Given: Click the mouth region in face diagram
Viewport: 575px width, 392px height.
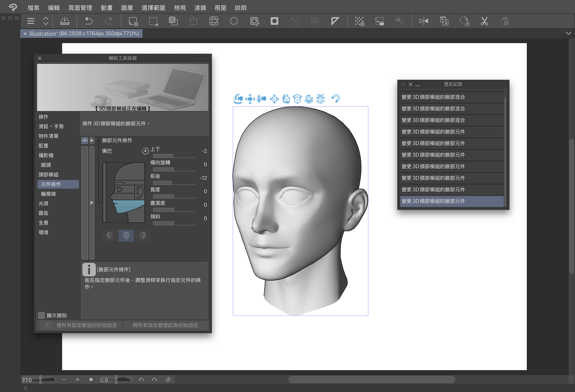Looking at the screenshot, I should [128, 206].
